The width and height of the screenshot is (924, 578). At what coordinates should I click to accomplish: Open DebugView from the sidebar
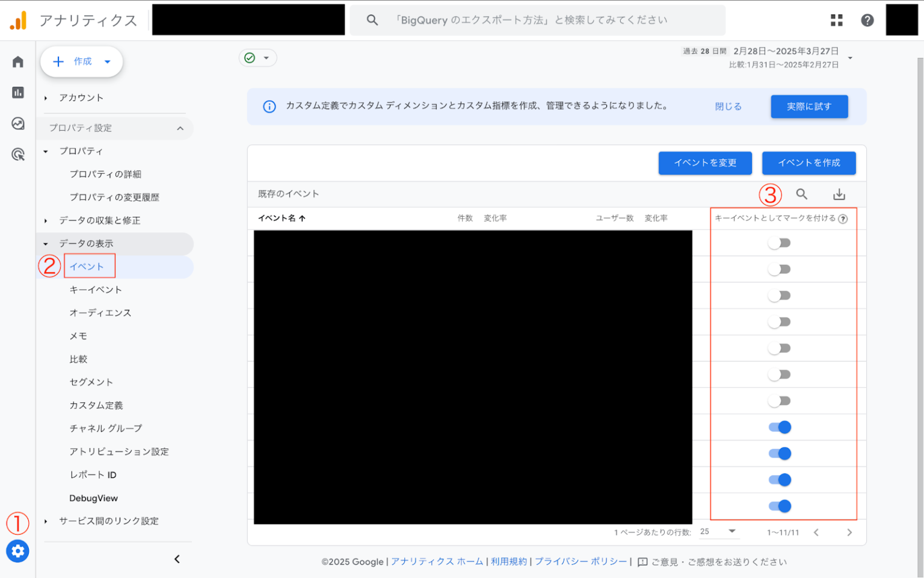click(x=93, y=498)
